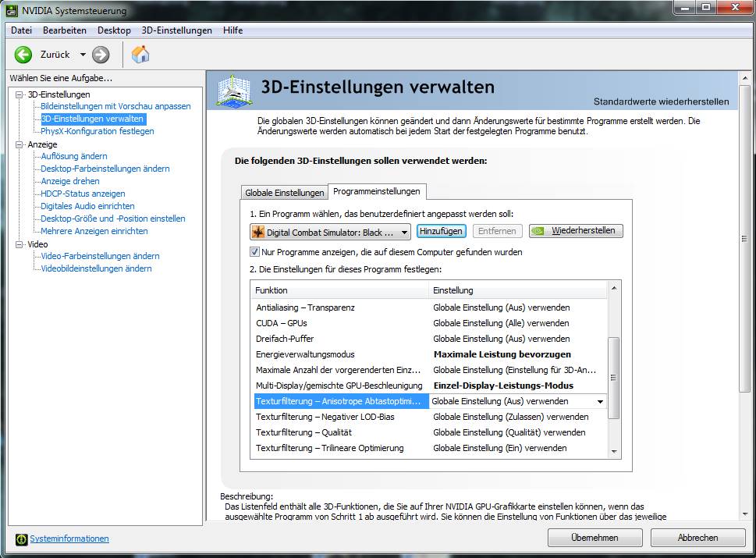Open Anzeige drehen

click(70, 181)
